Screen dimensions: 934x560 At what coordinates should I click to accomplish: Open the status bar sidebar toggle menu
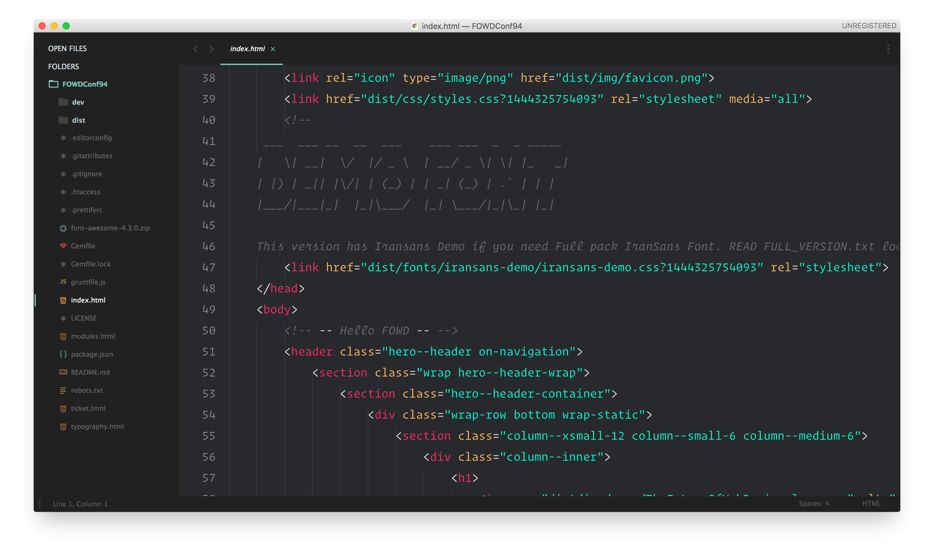click(40, 504)
